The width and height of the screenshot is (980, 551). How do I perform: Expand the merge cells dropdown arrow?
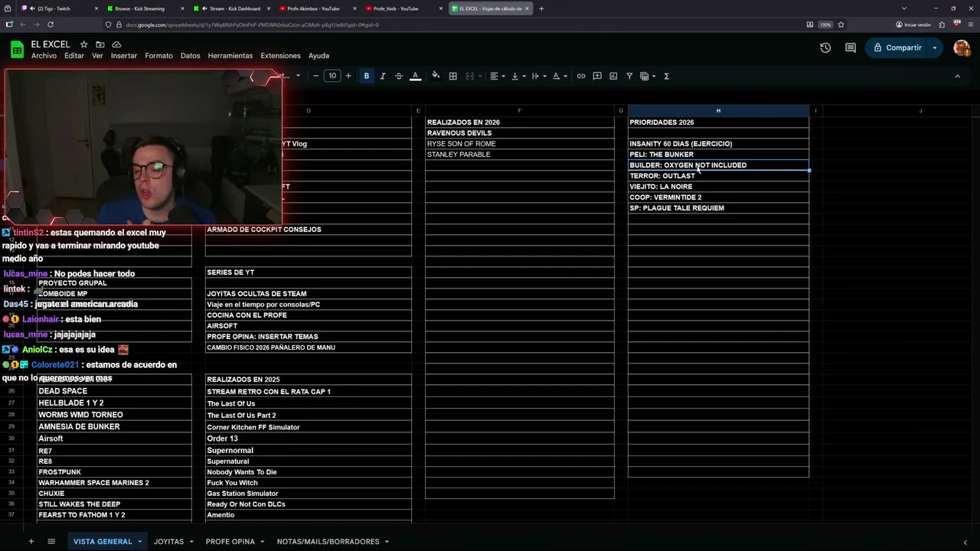(x=482, y=76)
